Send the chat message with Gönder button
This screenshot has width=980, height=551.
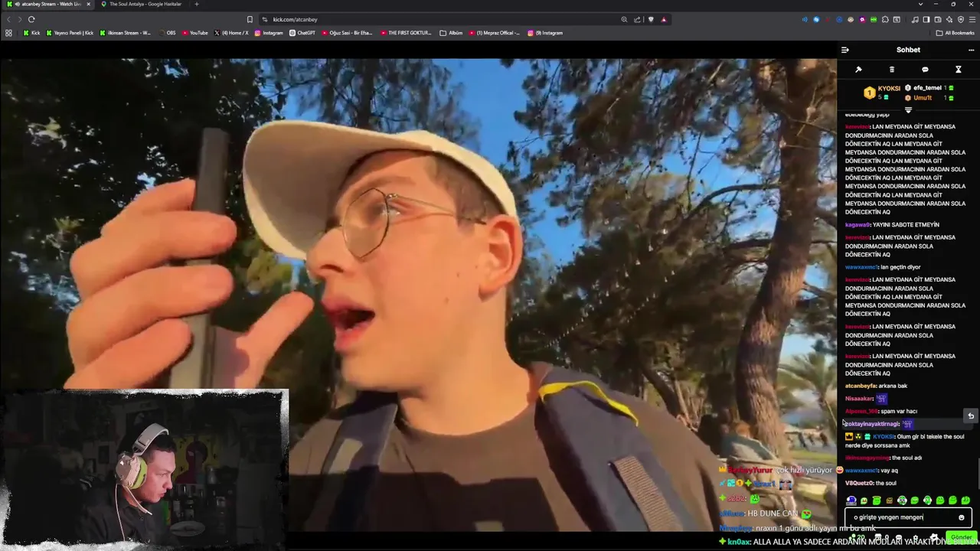[x=962, y=537]
